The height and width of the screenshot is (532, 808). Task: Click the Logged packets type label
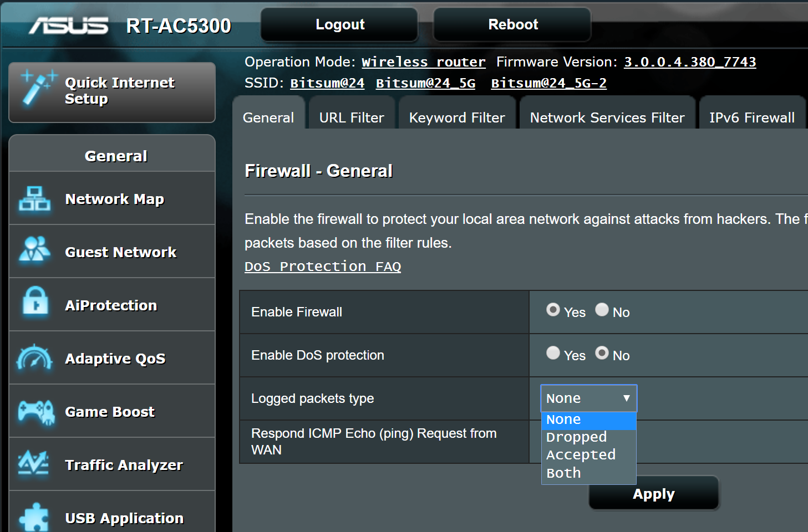312,398
